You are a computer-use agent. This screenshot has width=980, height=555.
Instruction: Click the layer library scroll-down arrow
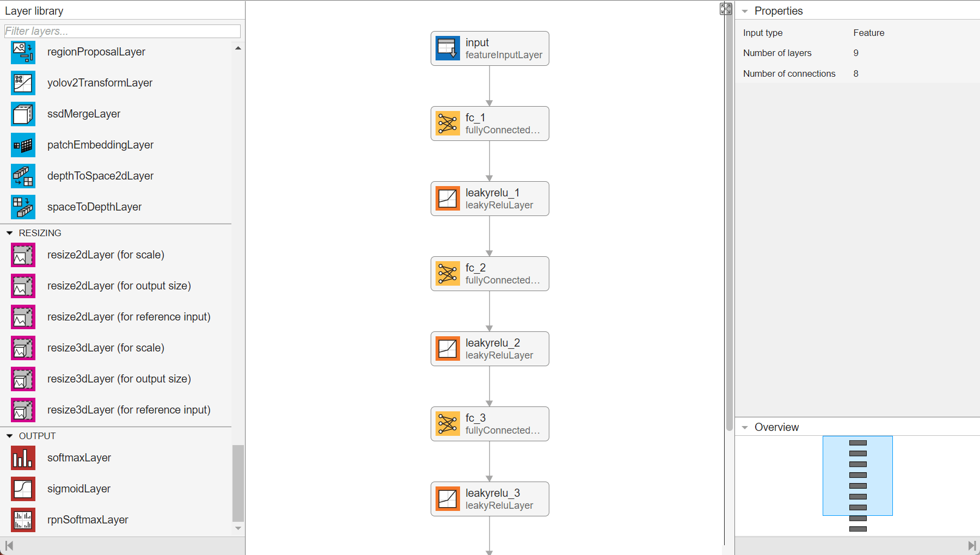(x=238, y=528)
